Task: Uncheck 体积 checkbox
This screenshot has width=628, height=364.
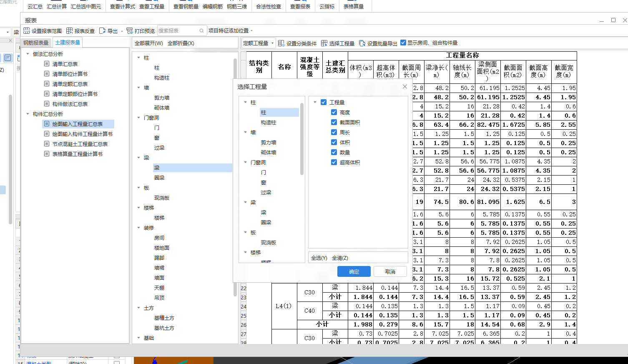Action: [334, 142]
